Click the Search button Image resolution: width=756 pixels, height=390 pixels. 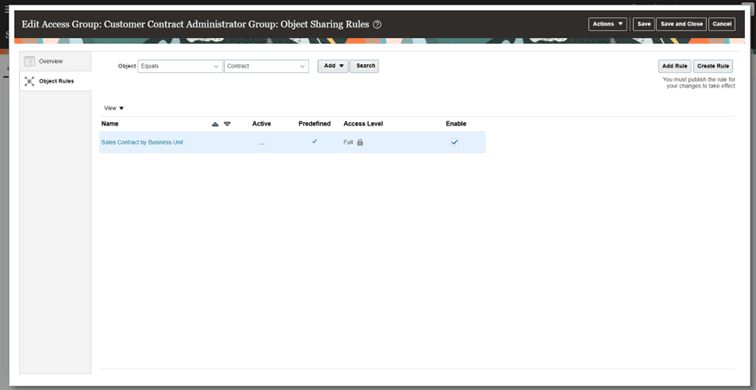[x=364, y=66]
